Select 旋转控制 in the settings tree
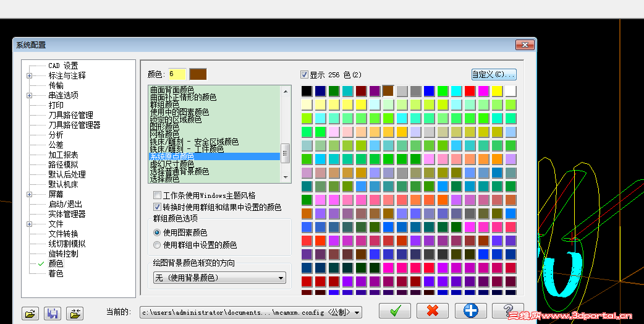This screenshot has height=324, width=644. (x=63, y=254)
